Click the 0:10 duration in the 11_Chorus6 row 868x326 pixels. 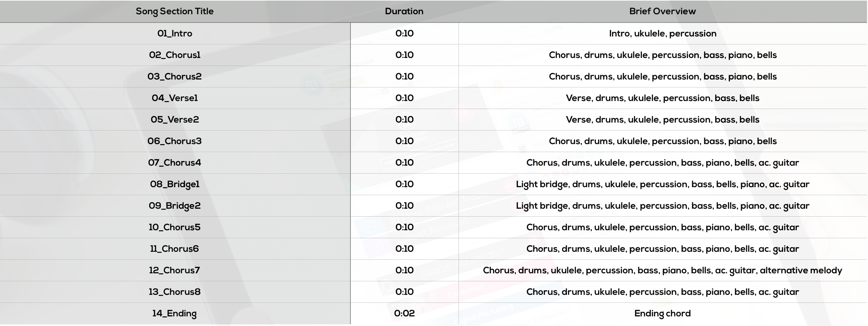pos(404,249)
